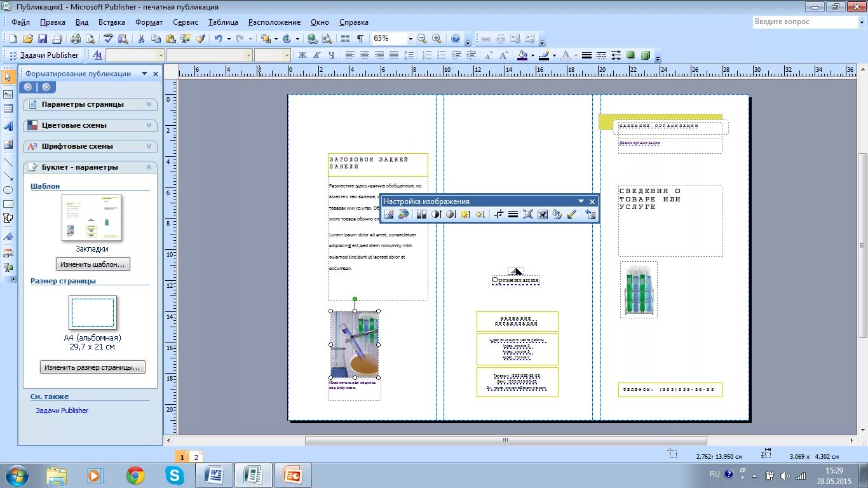Select the Picture Frame tool
Screen dimensions: 868x488
tap(8, 144)
